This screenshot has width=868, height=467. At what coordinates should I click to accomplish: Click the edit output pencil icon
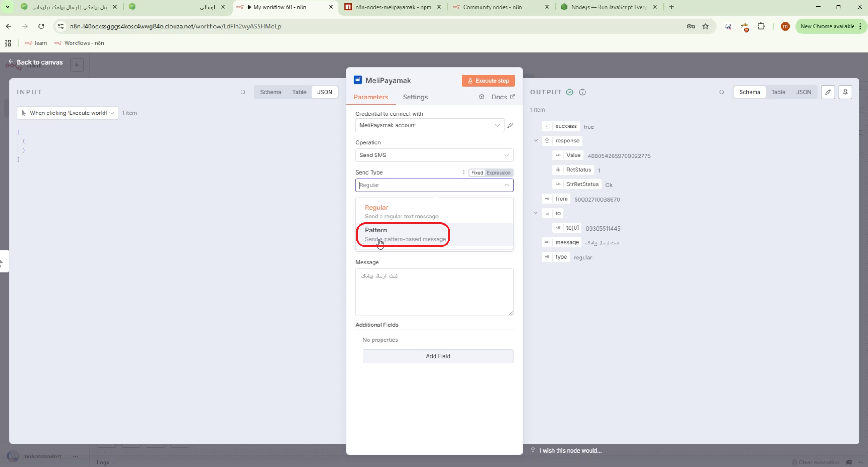click(828, 92)
